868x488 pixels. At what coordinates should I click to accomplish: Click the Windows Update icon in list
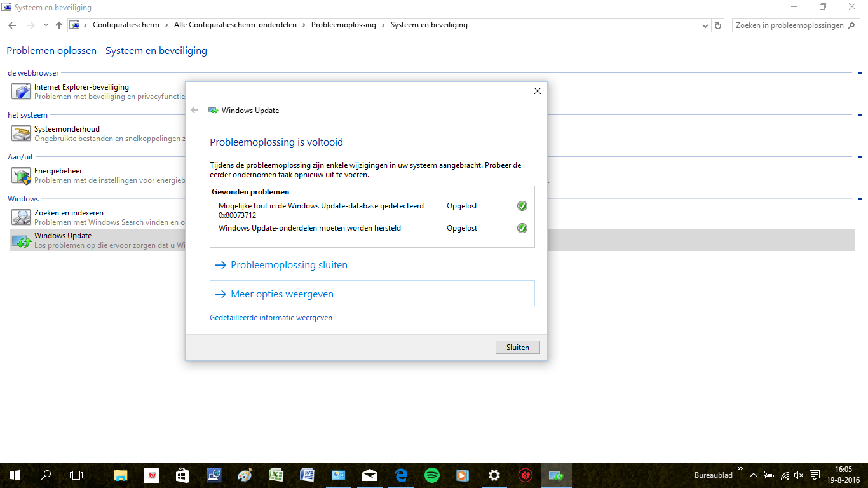tap(21, 240)
